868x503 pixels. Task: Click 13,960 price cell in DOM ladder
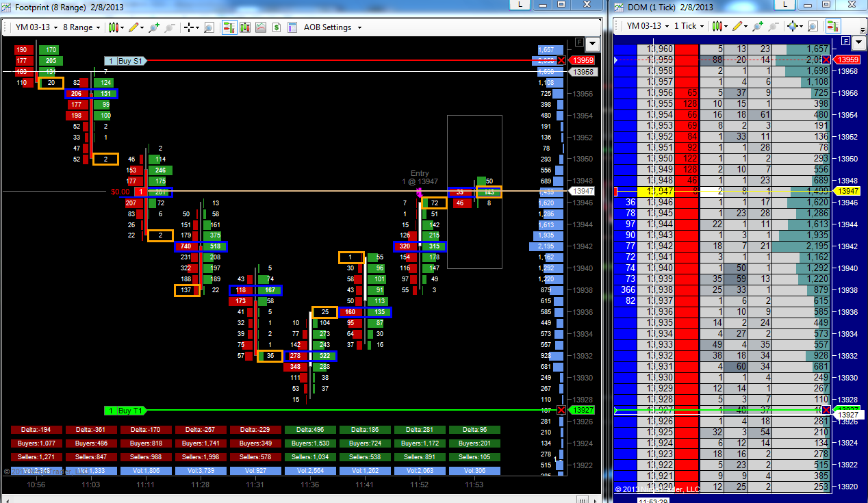(655, 49)
